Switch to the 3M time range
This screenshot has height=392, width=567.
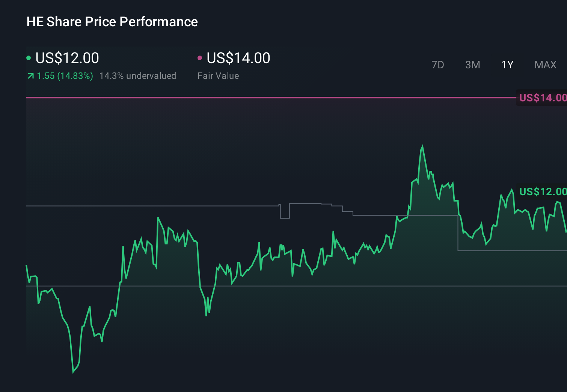point(472,65)
